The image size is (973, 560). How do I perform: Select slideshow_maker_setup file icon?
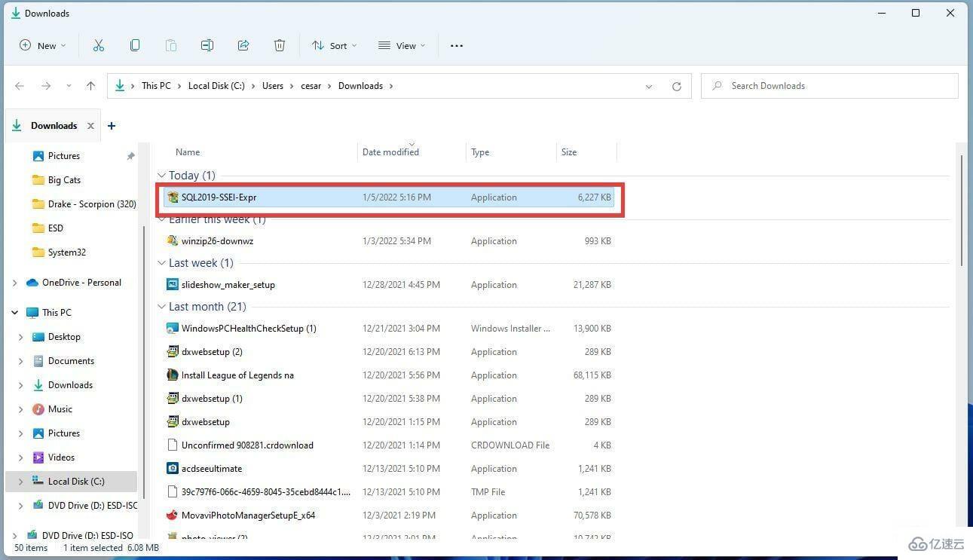tap(173, 285)
